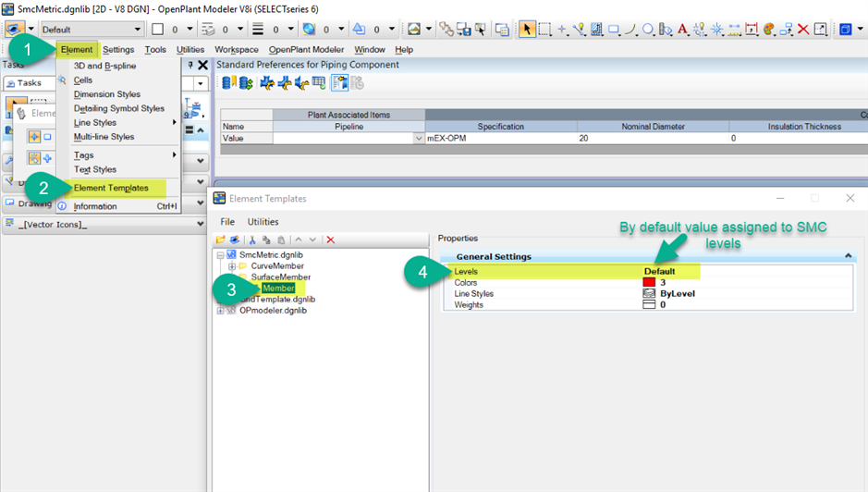868x492 pixels.
Task: Select the Place Circle tool
Action: [x=648, y=30]
